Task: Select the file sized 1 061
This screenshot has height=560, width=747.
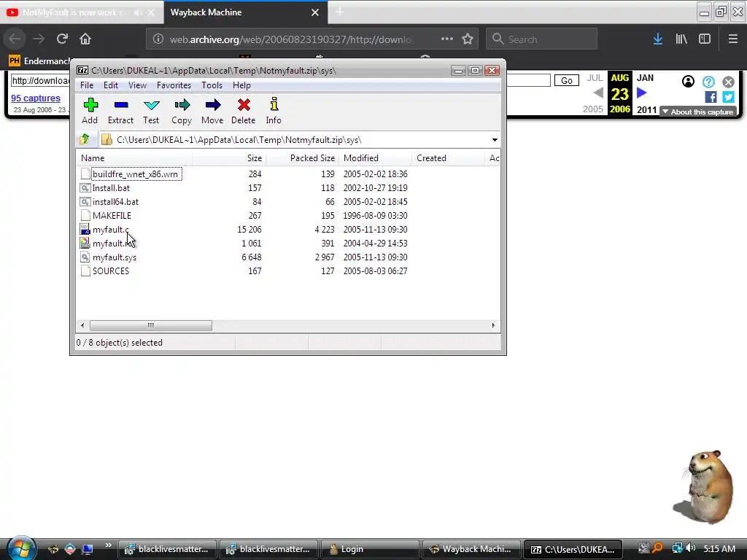Action: 113,244
